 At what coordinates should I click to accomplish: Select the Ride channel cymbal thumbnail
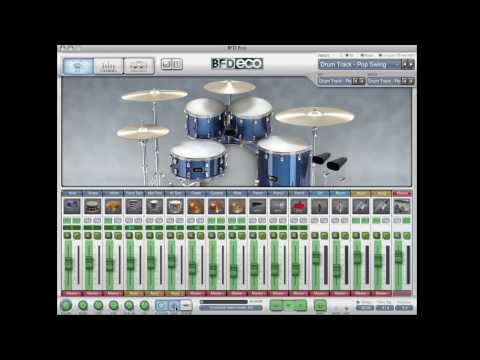pyautogui.click(x=237, y=206)
